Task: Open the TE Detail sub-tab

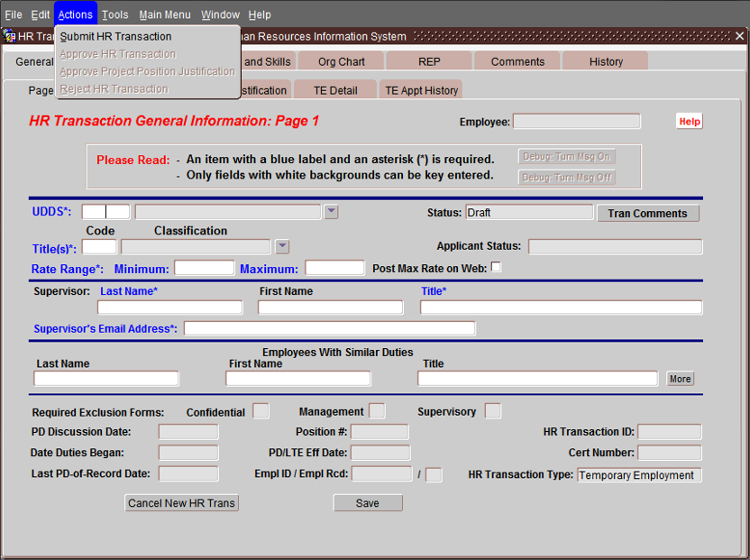Action: coord(335,90)
